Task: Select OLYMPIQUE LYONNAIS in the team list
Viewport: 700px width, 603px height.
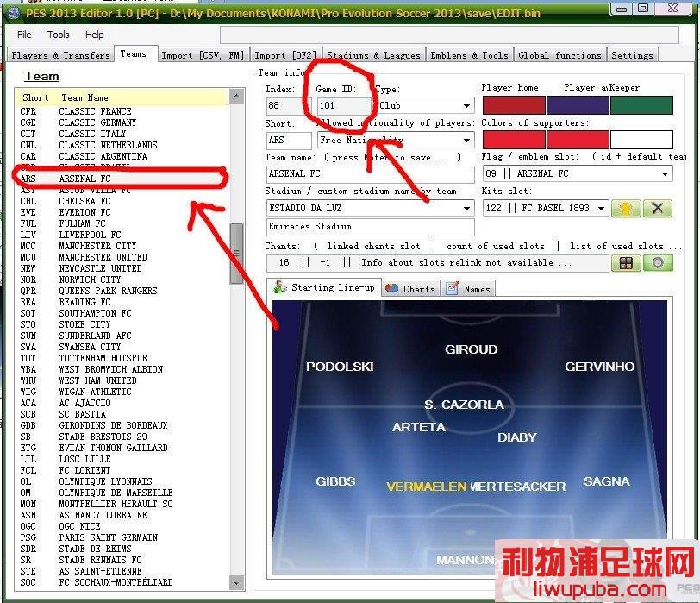Action: tap(121, 481)
